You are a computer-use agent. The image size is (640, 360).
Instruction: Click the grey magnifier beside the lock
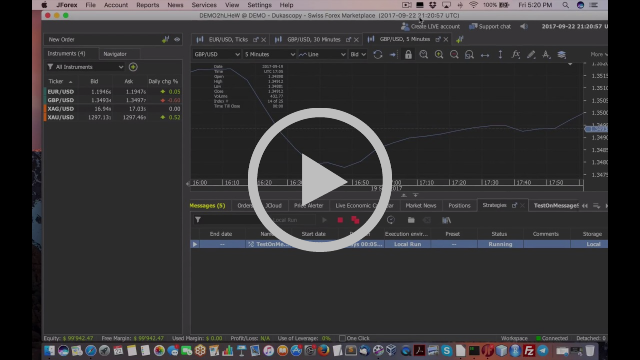coord(424,54)
